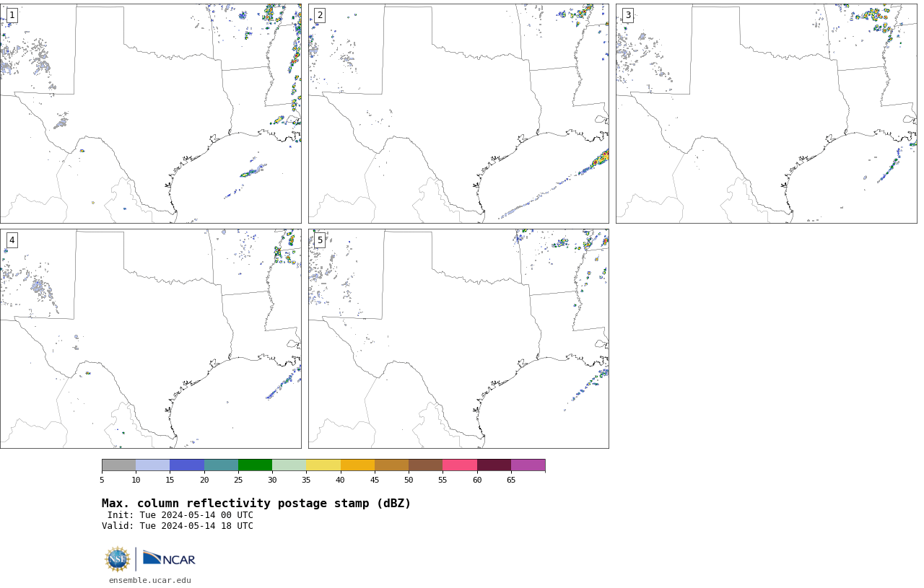This screenshot has width=924, height=588.
Task: Open ensemble member 2 map panel
Action: coord(458,113)
